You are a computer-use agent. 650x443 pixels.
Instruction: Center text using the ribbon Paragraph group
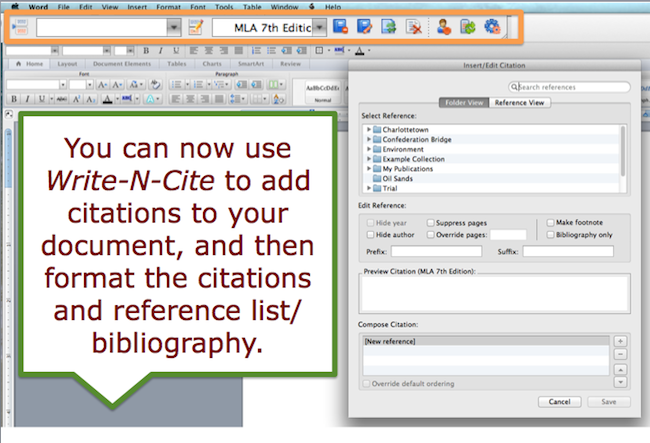(x=190, y=99)
